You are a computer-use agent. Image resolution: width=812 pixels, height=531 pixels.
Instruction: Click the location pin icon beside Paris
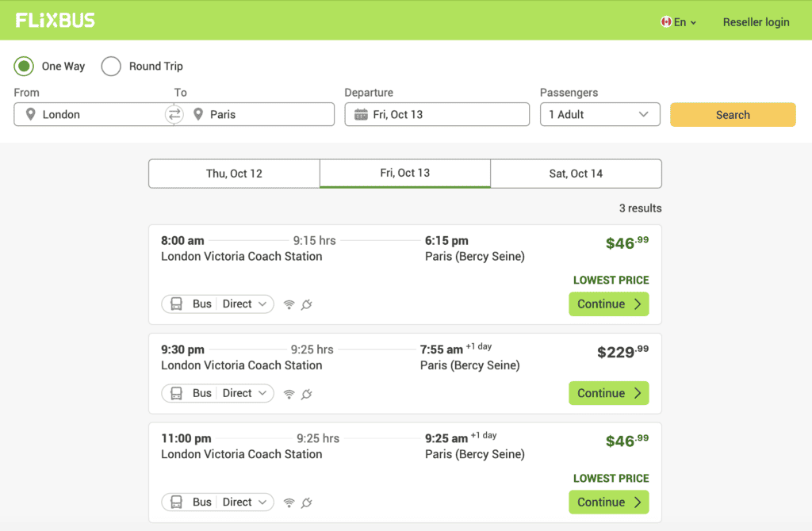[198, 114]
